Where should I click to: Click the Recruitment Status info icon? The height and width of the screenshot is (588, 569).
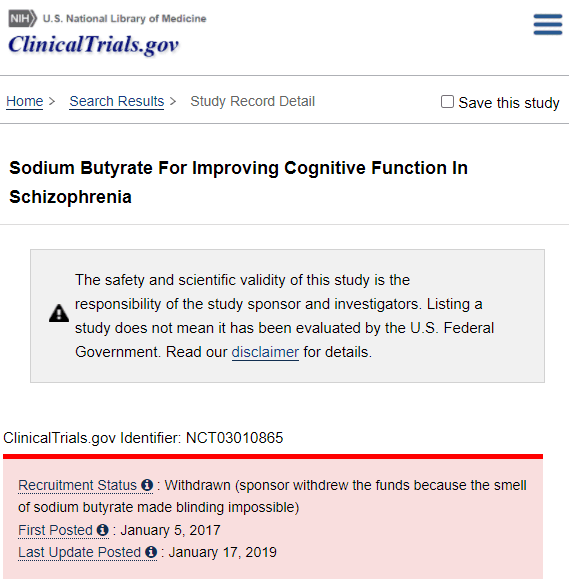[147, 485]
